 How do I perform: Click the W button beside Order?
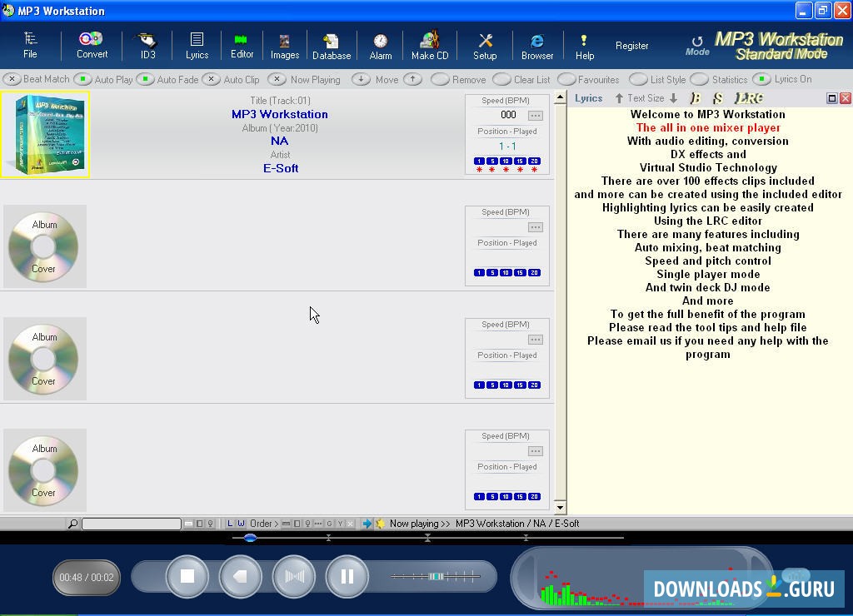pyautogui.click(x=241, y=524)
